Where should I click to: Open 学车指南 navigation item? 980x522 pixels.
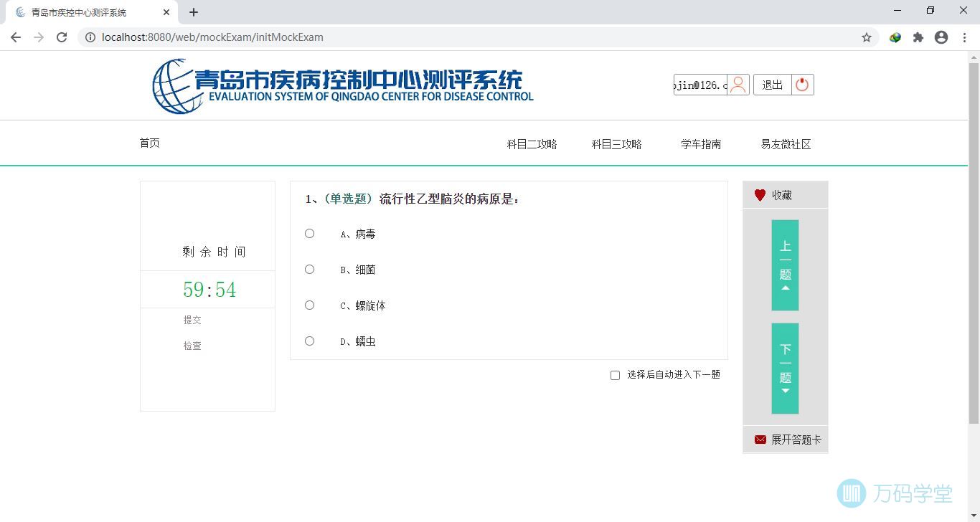pos(701,144)
